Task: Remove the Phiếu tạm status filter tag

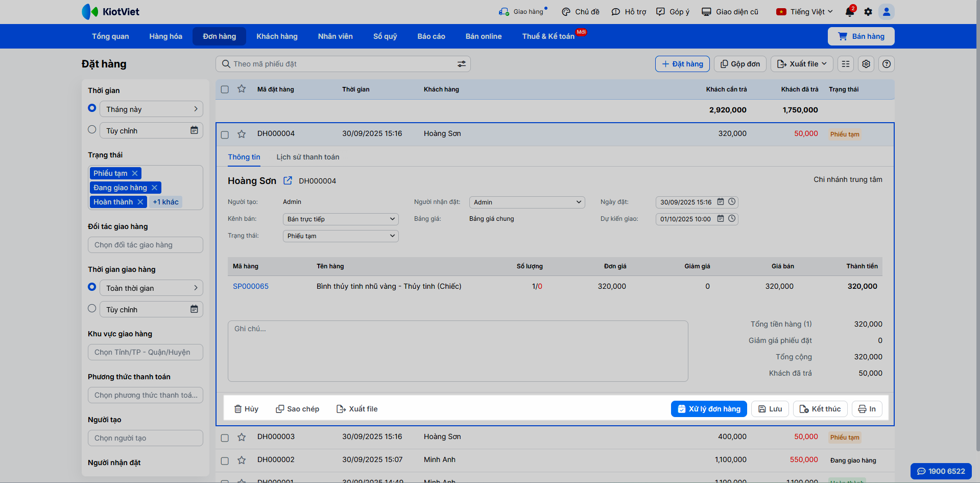Action: (x=135, y=173)
